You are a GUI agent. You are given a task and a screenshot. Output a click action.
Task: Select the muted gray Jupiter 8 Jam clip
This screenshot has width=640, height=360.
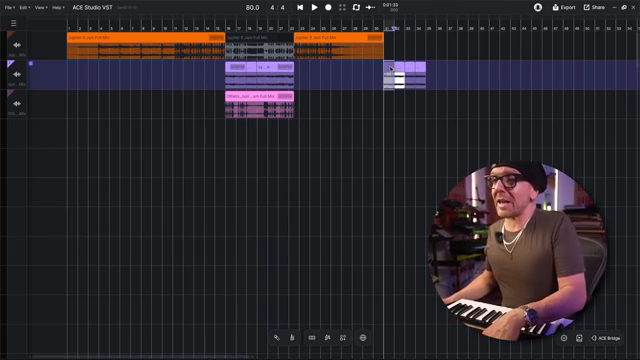coord(259,46)
